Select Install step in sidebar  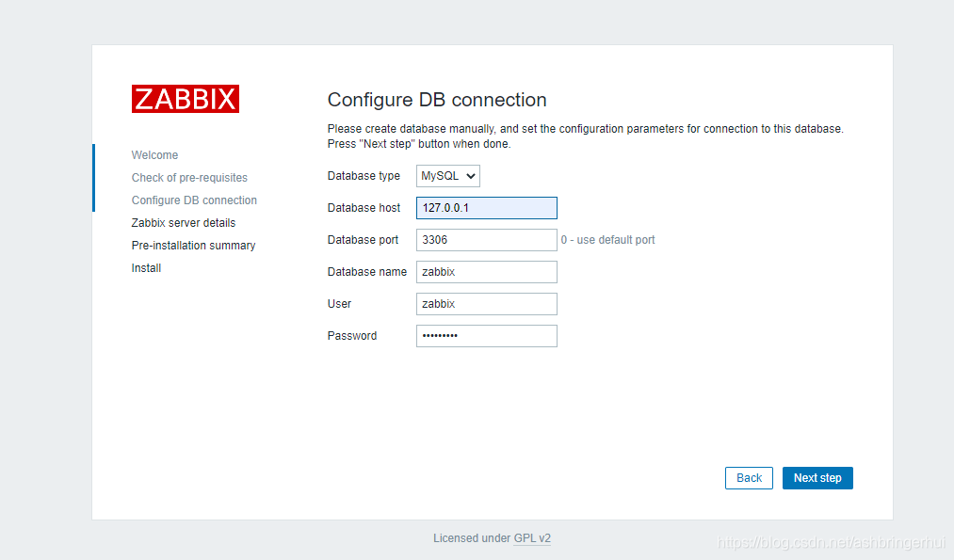[x=146, y=268]
